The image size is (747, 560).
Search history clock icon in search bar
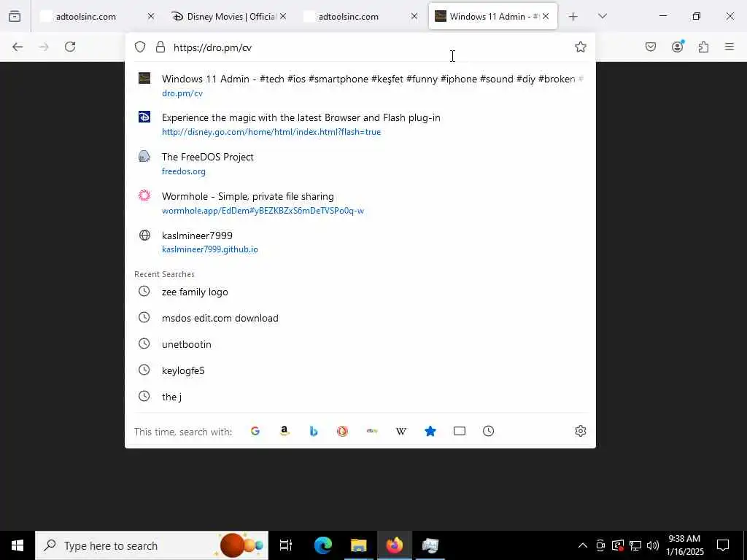point(488,431)
